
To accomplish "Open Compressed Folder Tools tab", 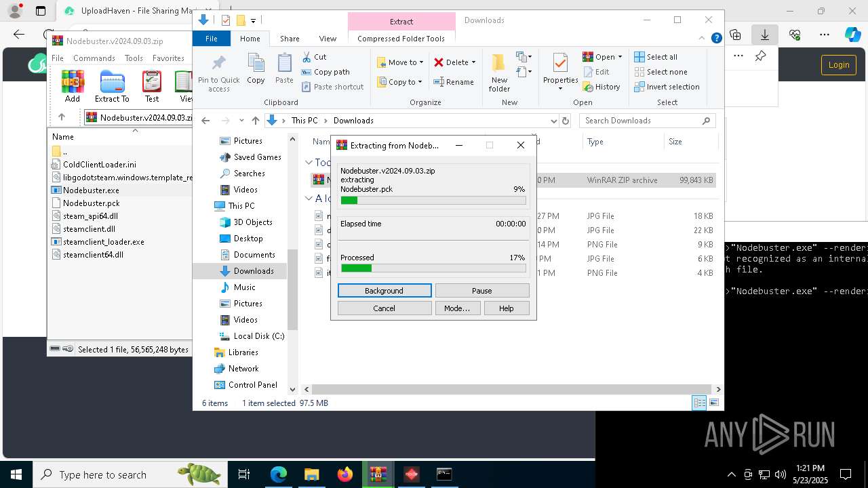I will click(401, 39).
